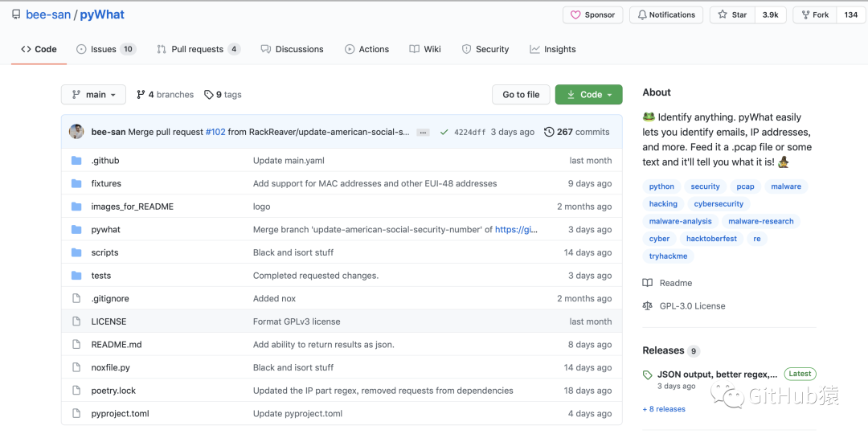Open the 'Format GPLv3 license' commit message
Viewport: 868px width, 434px height.
pos(297,321)
